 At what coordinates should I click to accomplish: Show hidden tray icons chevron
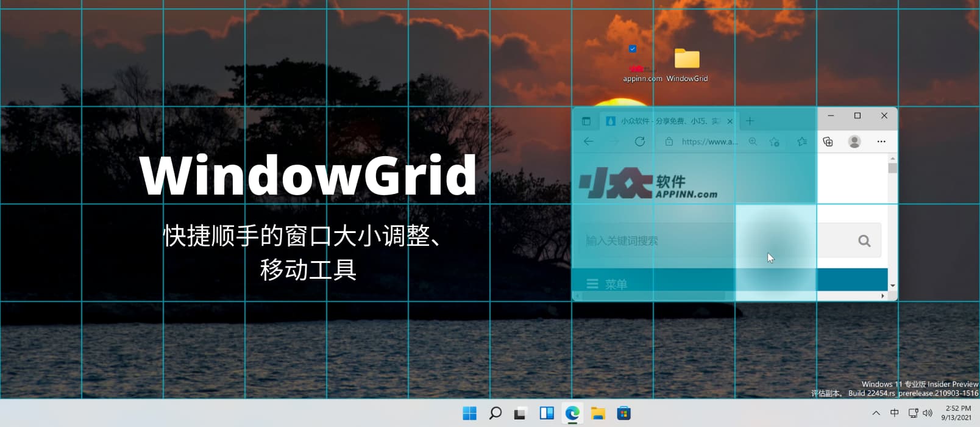pos(876,413)
